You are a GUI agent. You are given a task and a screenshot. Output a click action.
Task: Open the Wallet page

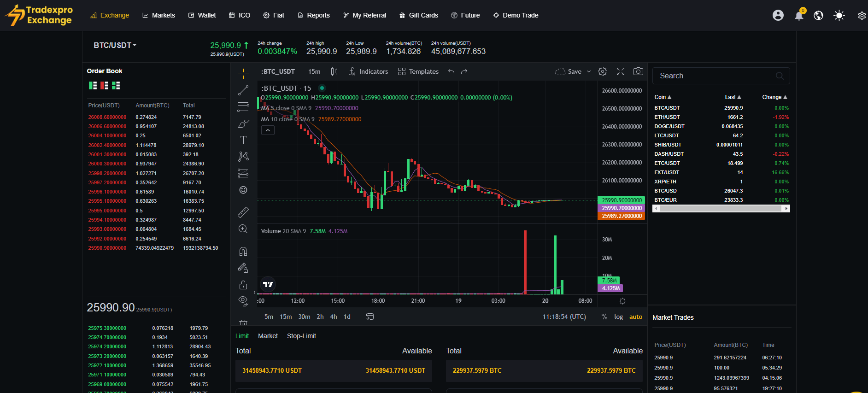(x=202, y=15)
